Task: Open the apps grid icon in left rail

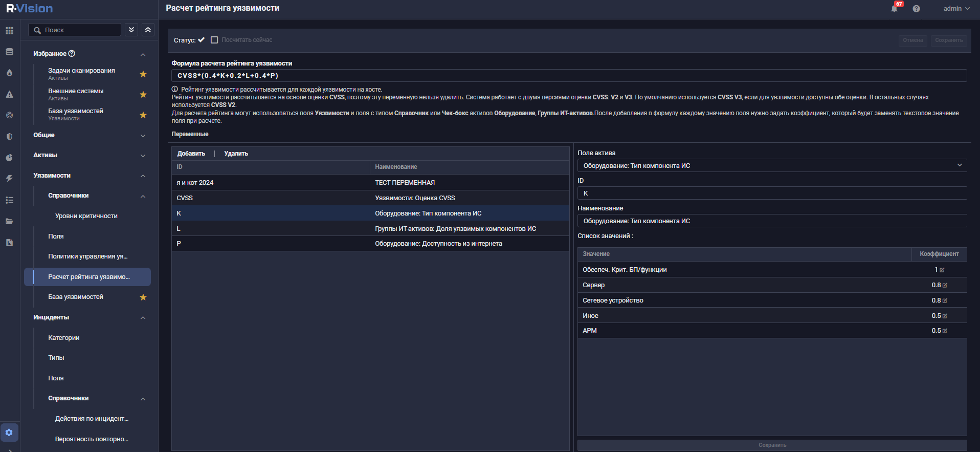Action: 9,31
